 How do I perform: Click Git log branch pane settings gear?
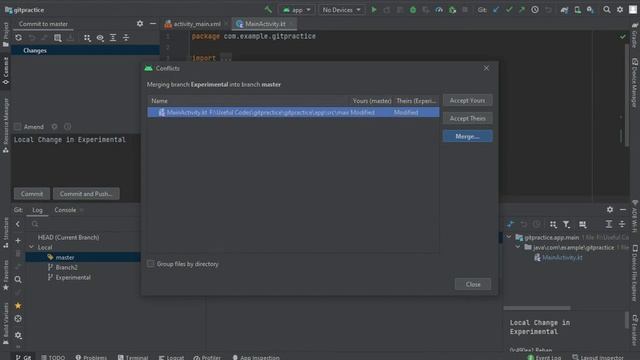point(18,335)
